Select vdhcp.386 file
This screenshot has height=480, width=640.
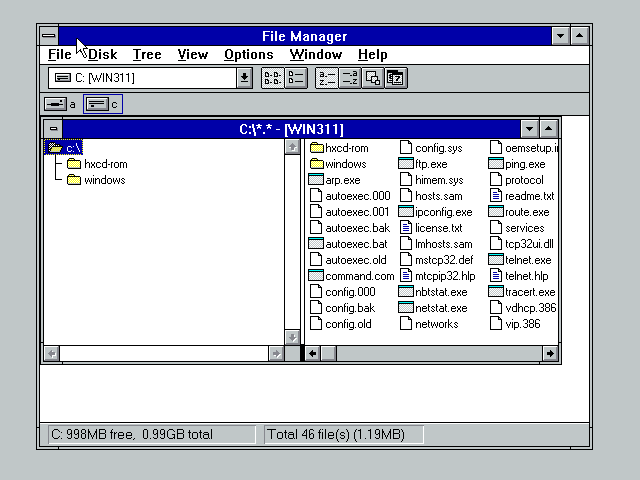tap(522, 308)
